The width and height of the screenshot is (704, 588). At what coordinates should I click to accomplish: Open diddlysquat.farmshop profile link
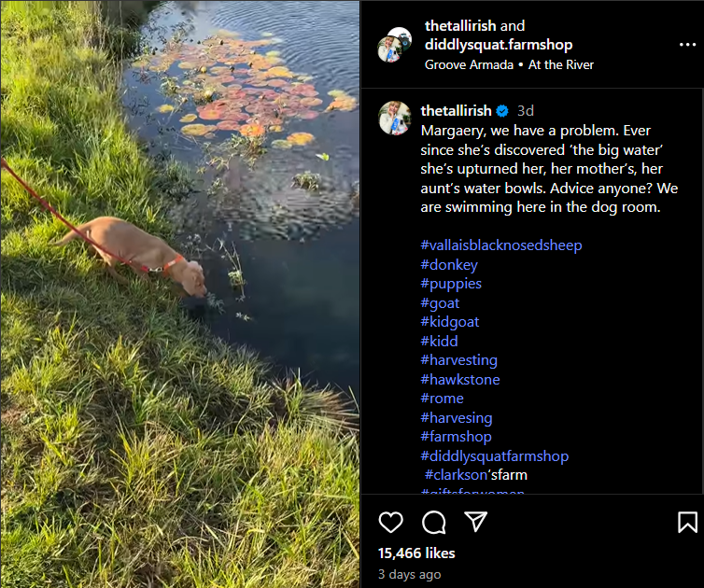click(499, 45)
